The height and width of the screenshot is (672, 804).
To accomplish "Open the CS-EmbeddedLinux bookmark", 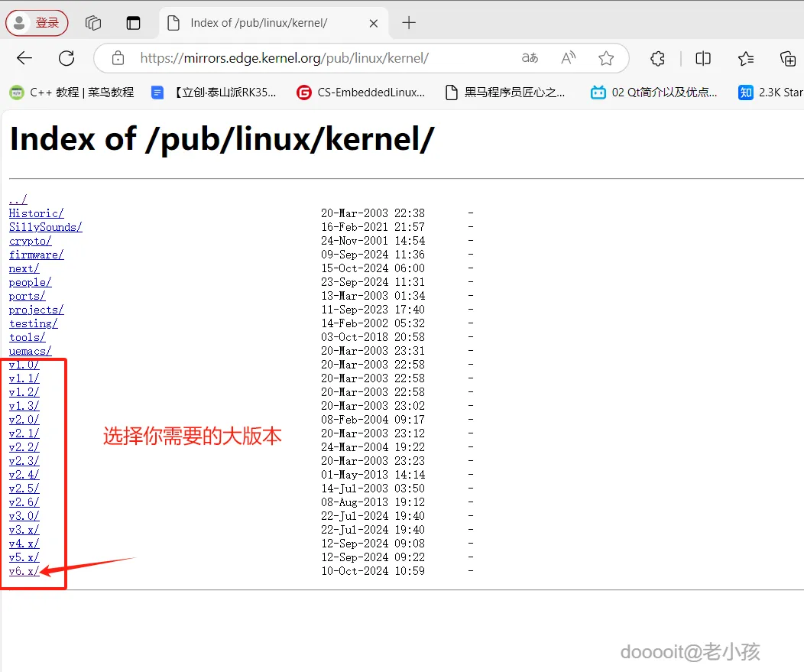I will click(x=361, y=93).
